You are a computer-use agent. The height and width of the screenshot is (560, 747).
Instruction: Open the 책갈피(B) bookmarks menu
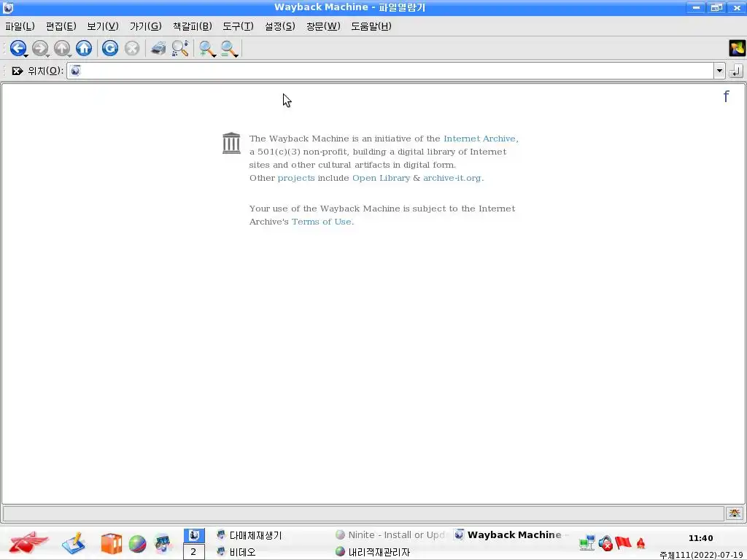point(192,26)
